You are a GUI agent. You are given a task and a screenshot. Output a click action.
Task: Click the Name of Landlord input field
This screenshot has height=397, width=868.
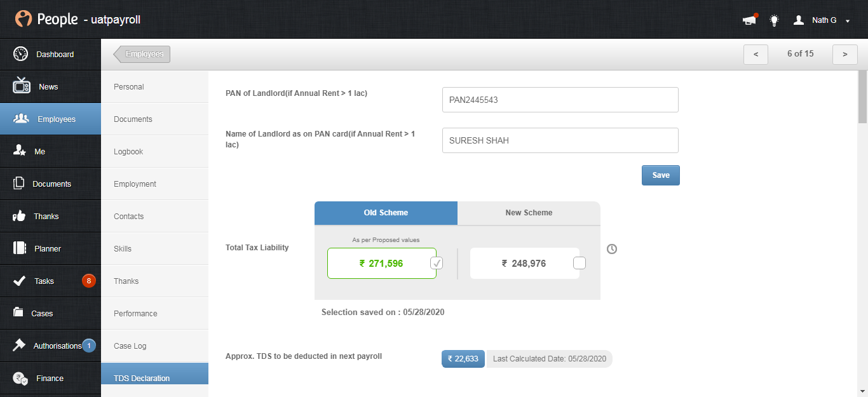(x=560, y=140)
